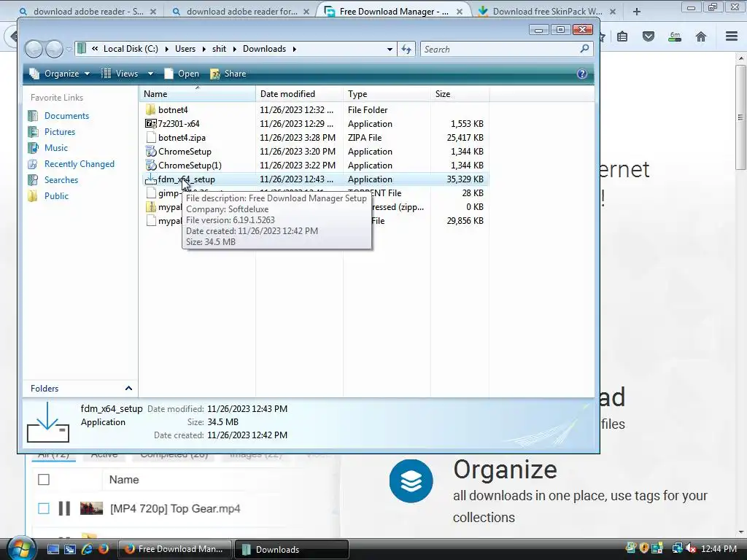Click the Forward navigation button in Explorer

pyautogui.click(x=54, y=49)
